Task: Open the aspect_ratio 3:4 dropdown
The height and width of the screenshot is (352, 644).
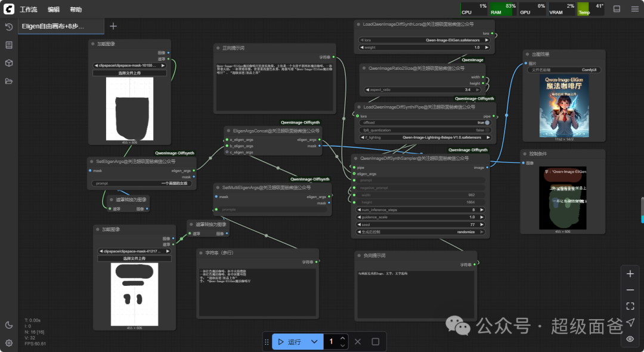Action: (423, 89)
